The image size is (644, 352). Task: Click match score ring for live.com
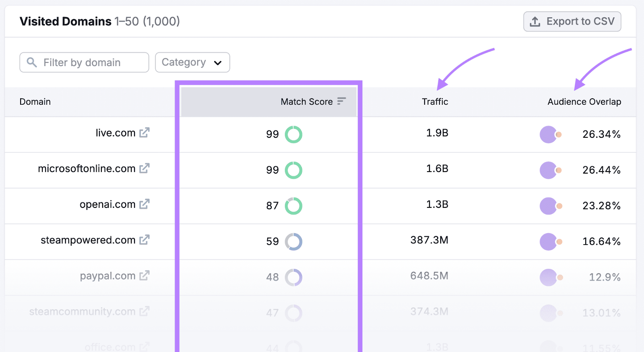[293, 135]
